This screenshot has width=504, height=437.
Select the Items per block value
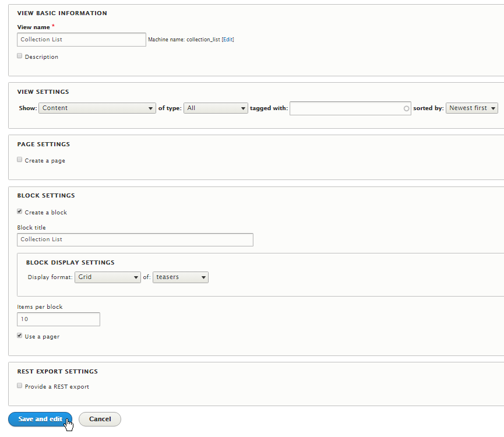(x=58, y=319)
